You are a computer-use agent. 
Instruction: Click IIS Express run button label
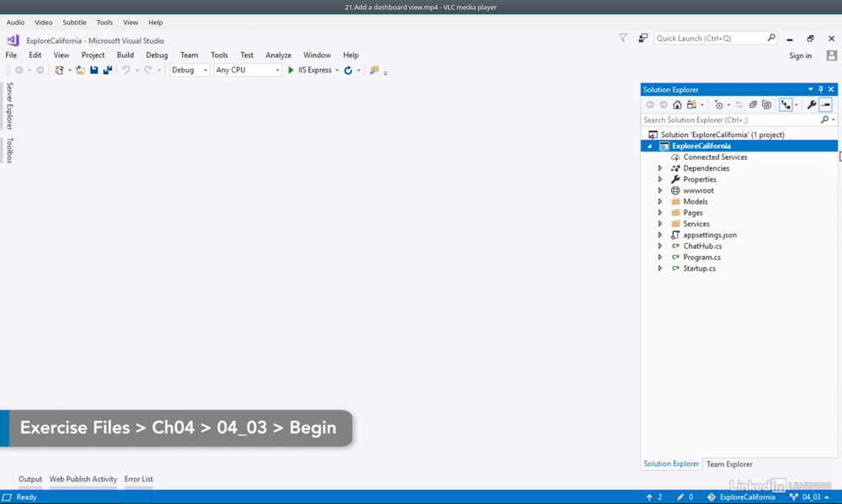(x=315, y=71)
